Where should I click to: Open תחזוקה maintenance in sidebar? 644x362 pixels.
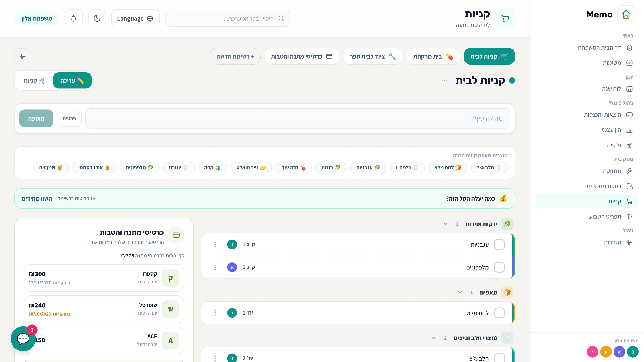(587, 171)
